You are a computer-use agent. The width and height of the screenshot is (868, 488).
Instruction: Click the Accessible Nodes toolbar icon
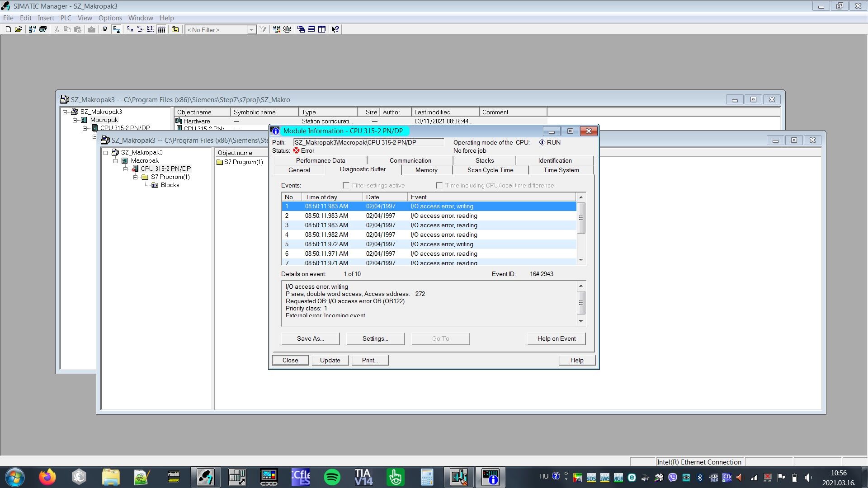(x=32, y=29)
